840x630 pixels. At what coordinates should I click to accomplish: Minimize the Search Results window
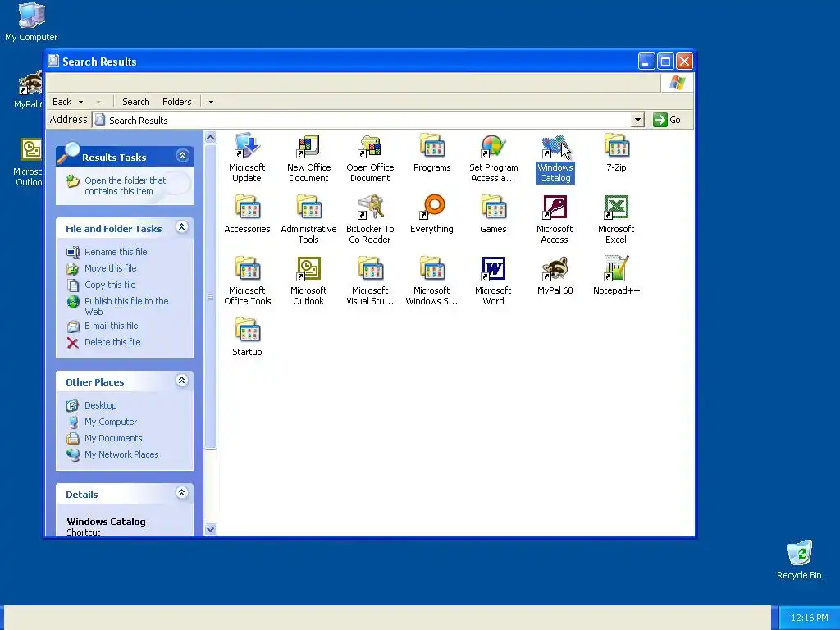click(x=646, y=62)
